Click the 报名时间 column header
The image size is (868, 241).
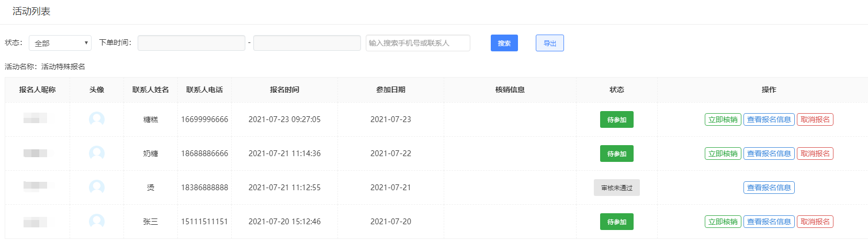[x=285, y=90]
